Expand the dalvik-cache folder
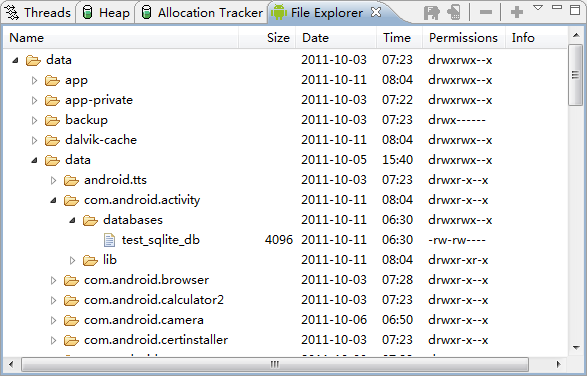 [34, 140]
